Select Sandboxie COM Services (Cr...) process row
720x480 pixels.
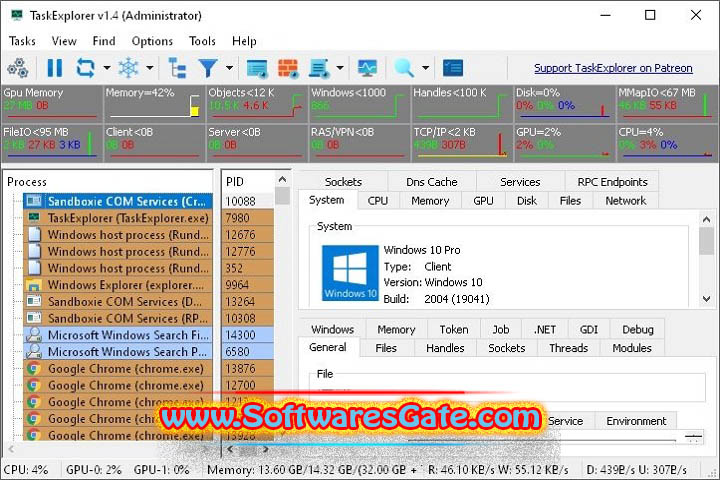point(118,201)
